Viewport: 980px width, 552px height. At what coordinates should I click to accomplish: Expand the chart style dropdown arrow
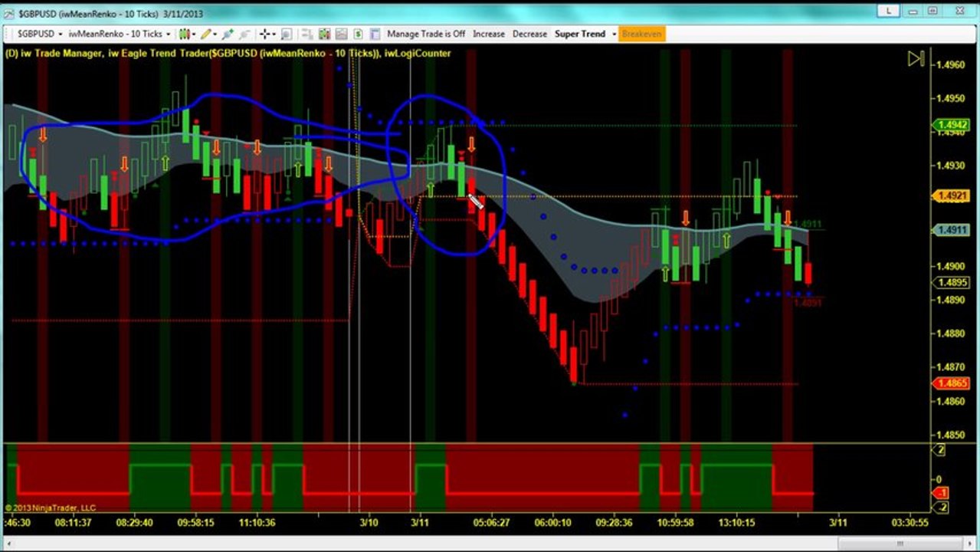pyautogui.click(x=194, y=34)
